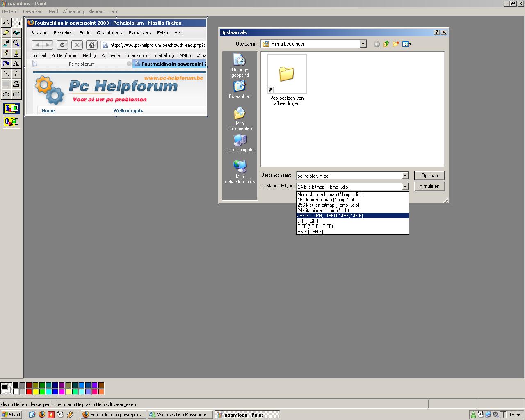Choose 24-bits bitmap in type list
Viewport: 525px width, 420px height.
pyautogui.click(x=352, y=210)
